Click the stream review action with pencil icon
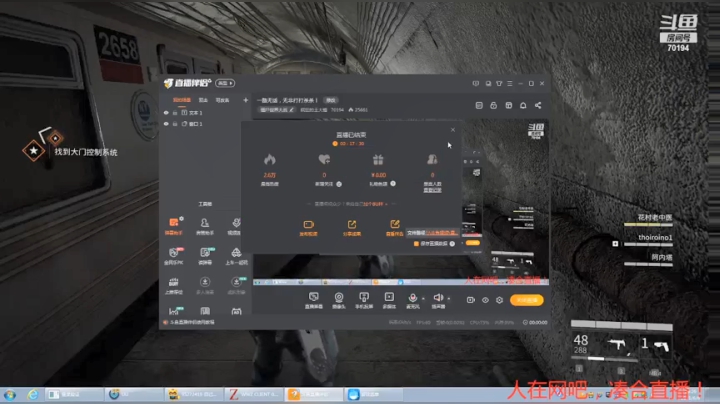This screenshot has height=404, width=720. pos(394,228)
